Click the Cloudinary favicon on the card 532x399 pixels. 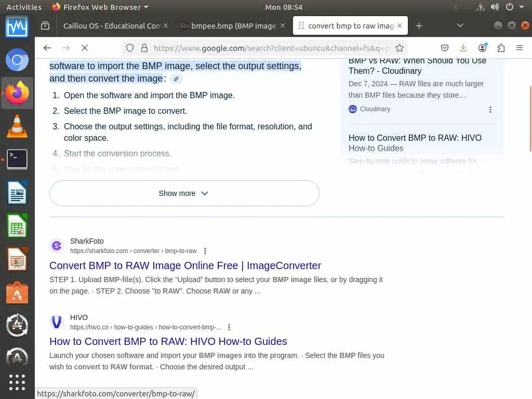(353, 109)
